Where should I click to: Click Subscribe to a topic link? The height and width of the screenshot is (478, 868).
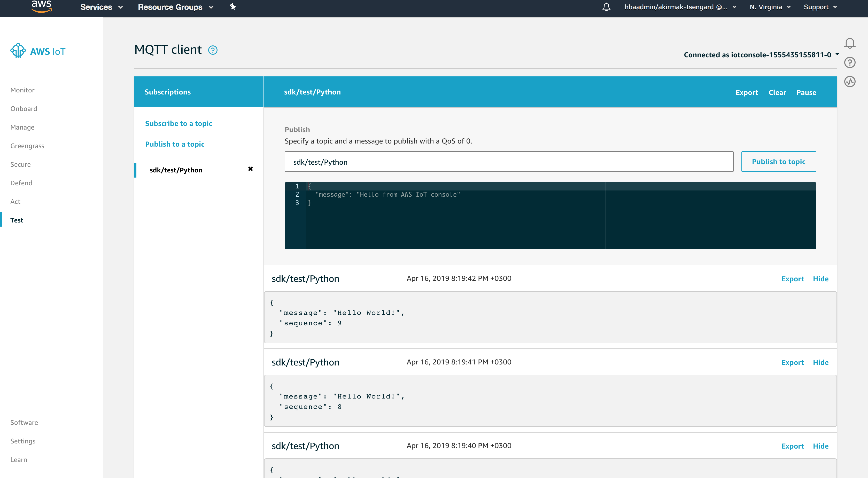pos(179,123)
